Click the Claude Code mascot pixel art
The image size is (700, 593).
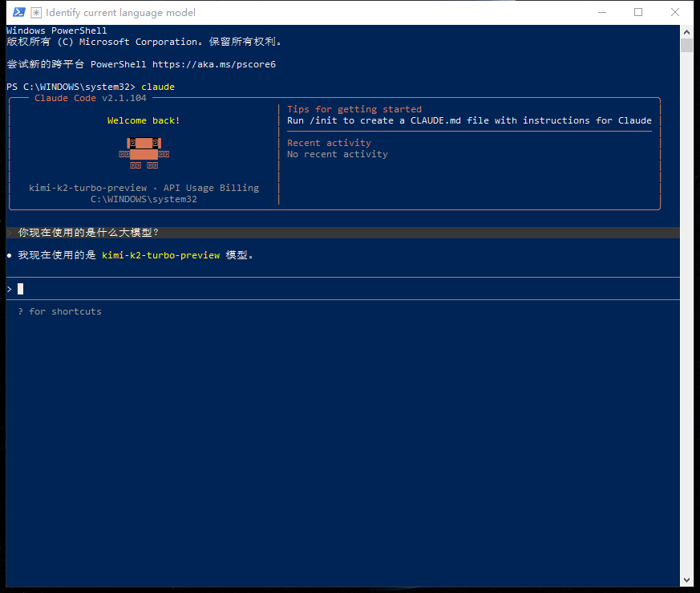(144, 154)
